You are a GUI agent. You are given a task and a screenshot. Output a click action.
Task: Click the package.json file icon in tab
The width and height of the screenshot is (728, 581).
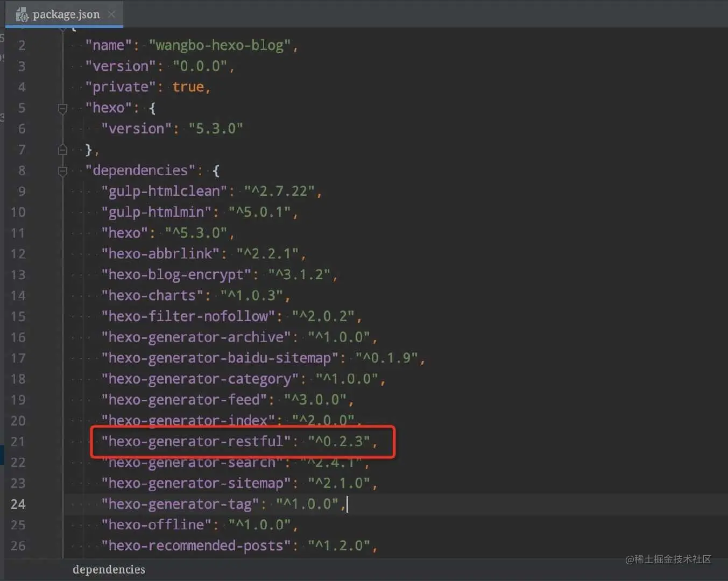(22, 15)
